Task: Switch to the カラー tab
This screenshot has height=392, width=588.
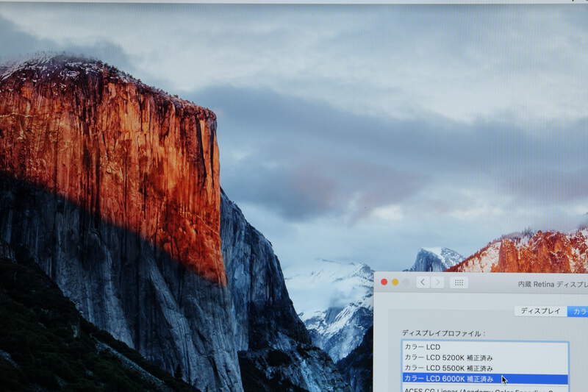Action: [578, 311]
